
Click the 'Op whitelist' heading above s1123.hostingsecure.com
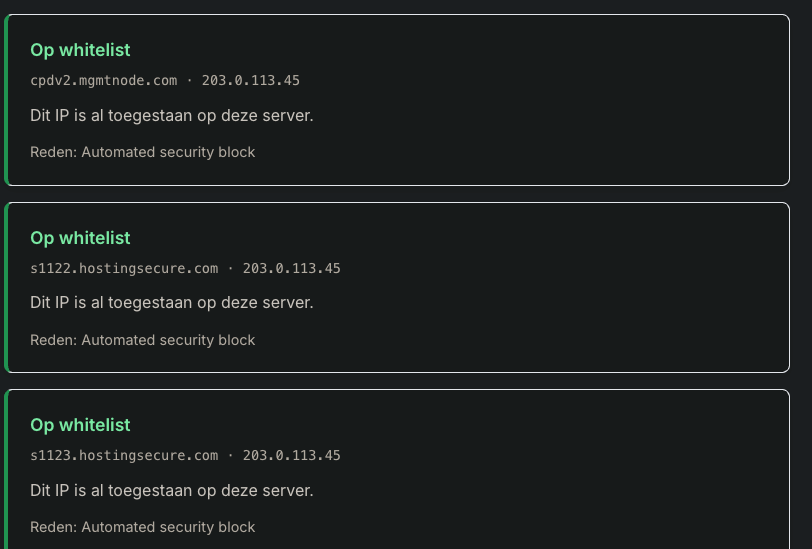pos(80,425)
